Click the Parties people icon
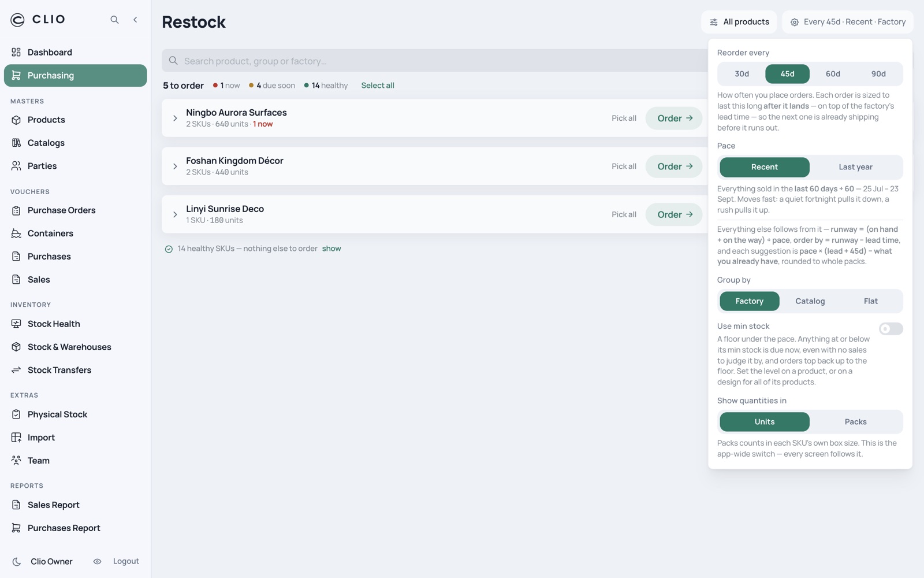924x578 pixels. (16, 166)
